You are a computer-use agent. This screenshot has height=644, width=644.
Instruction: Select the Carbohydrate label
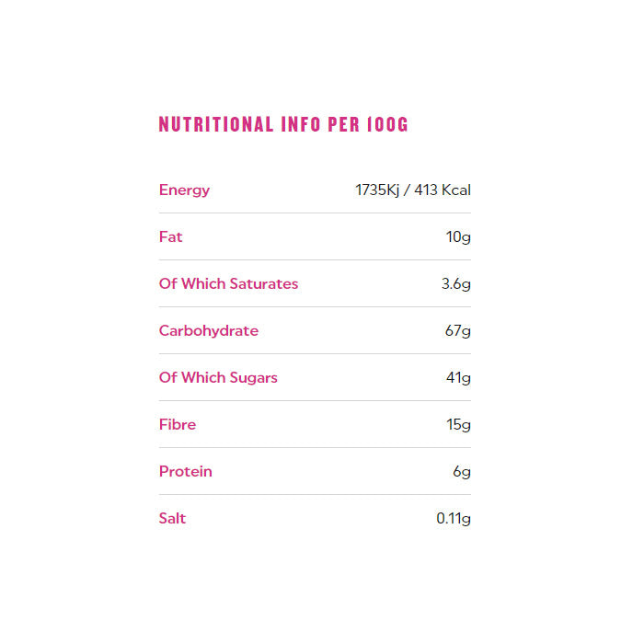[x=208, y=331]
